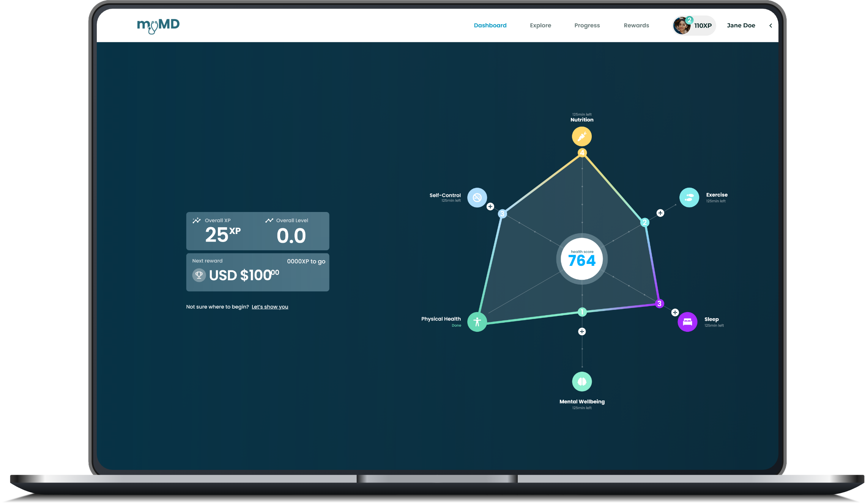Expand the chevron next to Jane Doe
Screen dimensions: 865x504
pos(770,26)
